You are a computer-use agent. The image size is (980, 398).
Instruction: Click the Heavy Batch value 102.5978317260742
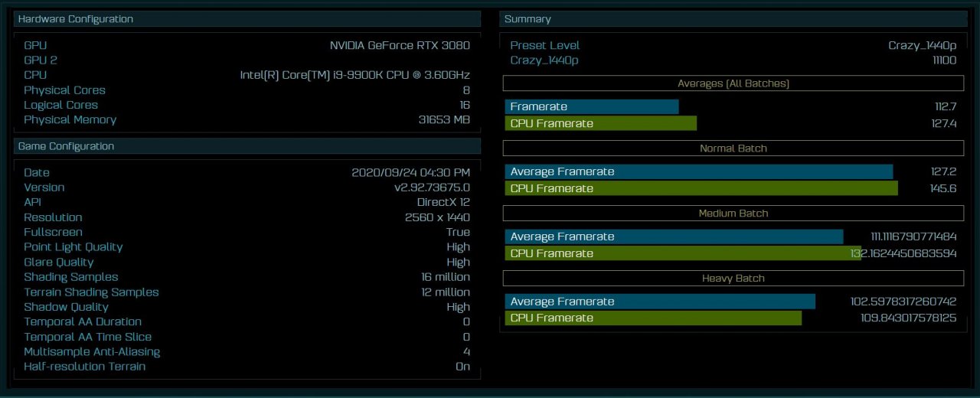[903, 302]
